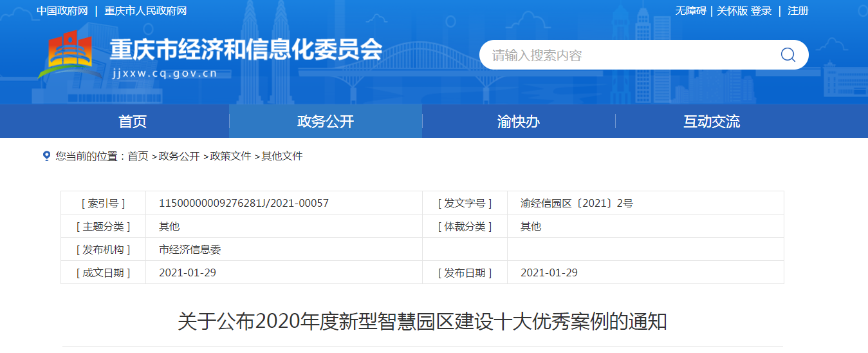This screenshot has width=868, height=353.
Task: Click 政务公开 in the breadcrumb trail
Action: tap(179, 156)
